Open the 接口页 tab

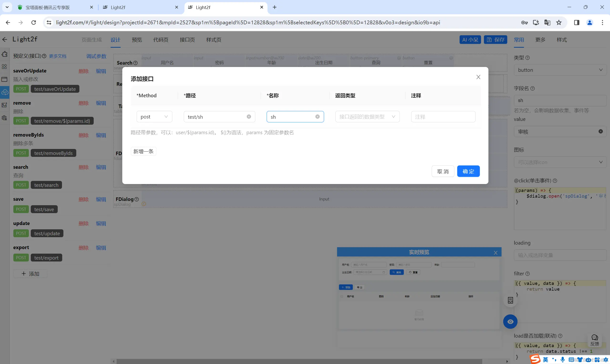coord(187,40)
